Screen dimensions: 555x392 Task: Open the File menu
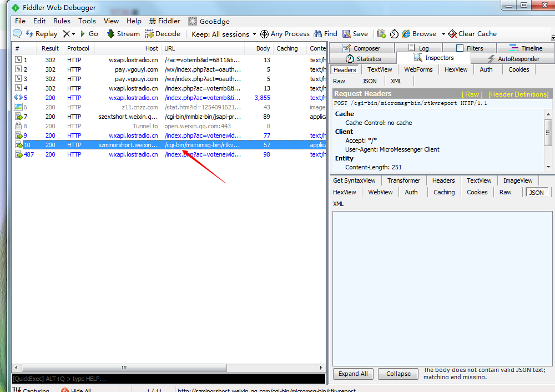click(x=20, y=21)
